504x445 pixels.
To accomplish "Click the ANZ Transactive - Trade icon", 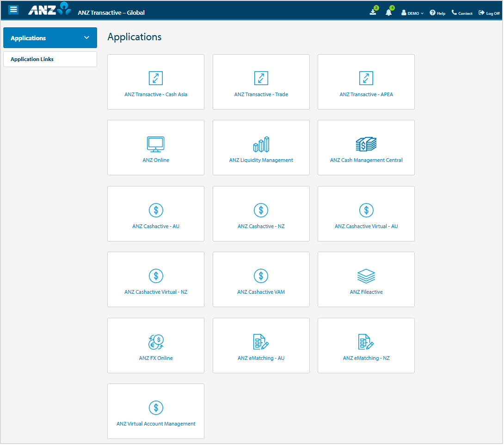I will [261, 78].
